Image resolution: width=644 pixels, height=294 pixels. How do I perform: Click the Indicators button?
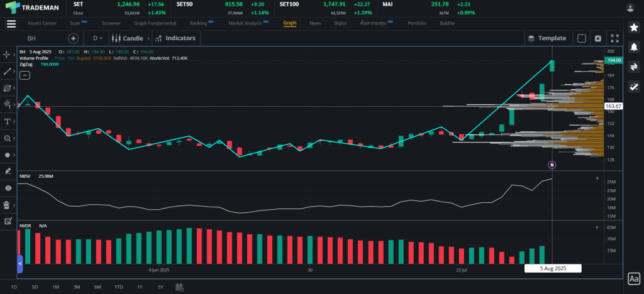[176, 38]
